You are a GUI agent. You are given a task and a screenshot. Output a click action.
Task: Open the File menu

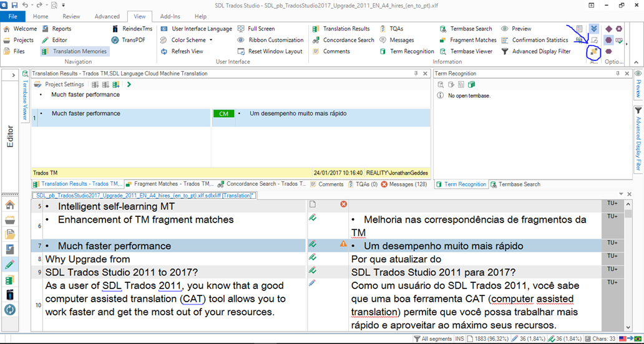[x=12, y=16]
